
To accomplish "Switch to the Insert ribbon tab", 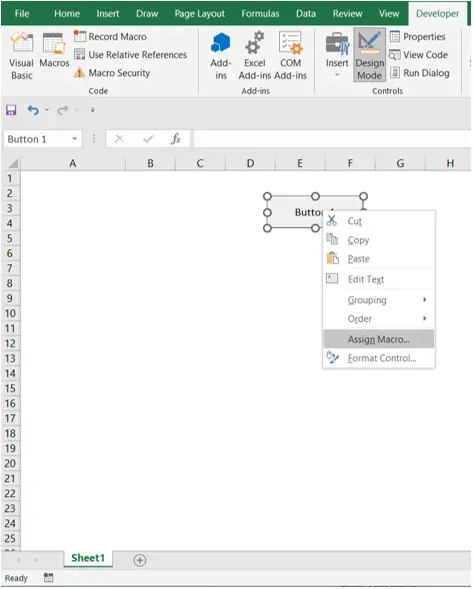I will pos(108,14).
